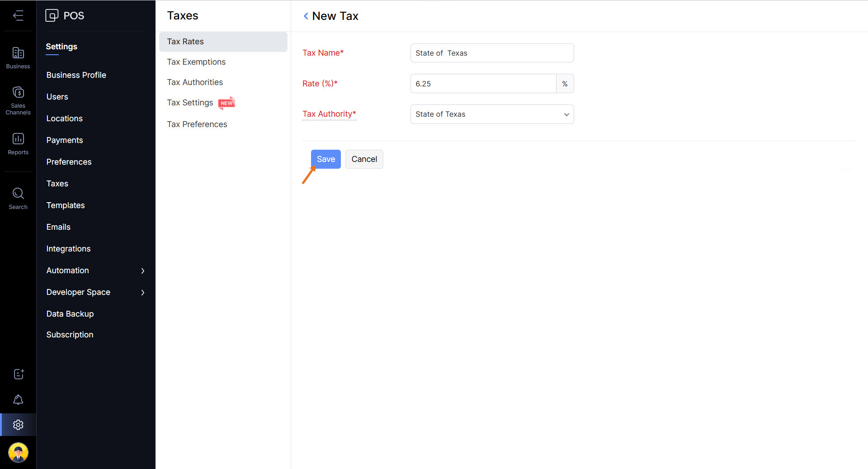The width and height of the screenshot is (868, 469).
Task: Expand the Automation submenu
Action: 142,270
